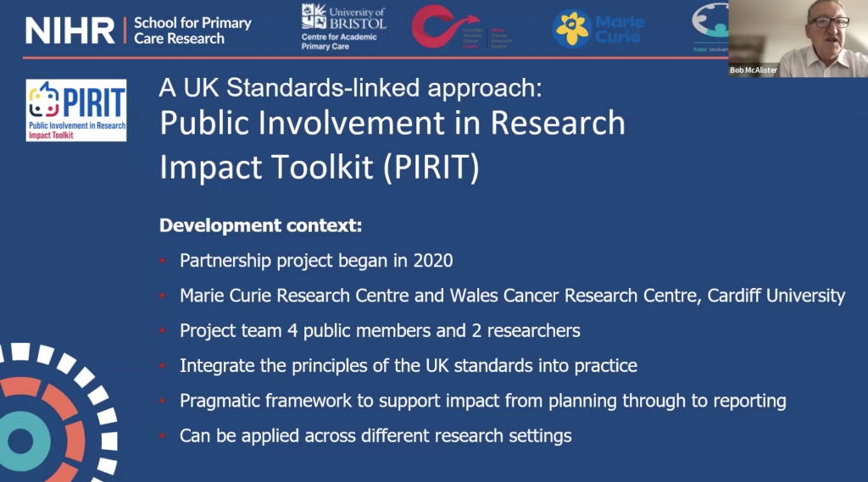Click the "Partnership project began in 2020" bullet
868x482 pixels.
point(315,261)
